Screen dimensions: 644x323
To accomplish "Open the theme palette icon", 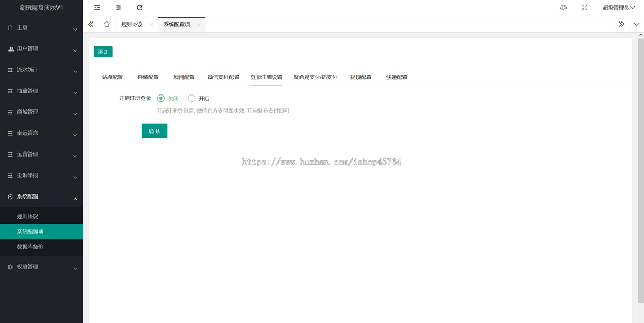I will 563,8.
